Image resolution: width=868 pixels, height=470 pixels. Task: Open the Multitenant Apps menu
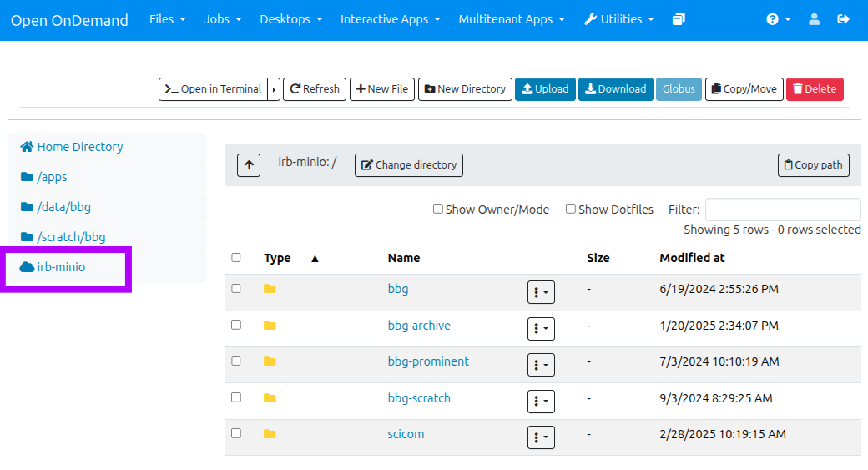tap(512, 19)
